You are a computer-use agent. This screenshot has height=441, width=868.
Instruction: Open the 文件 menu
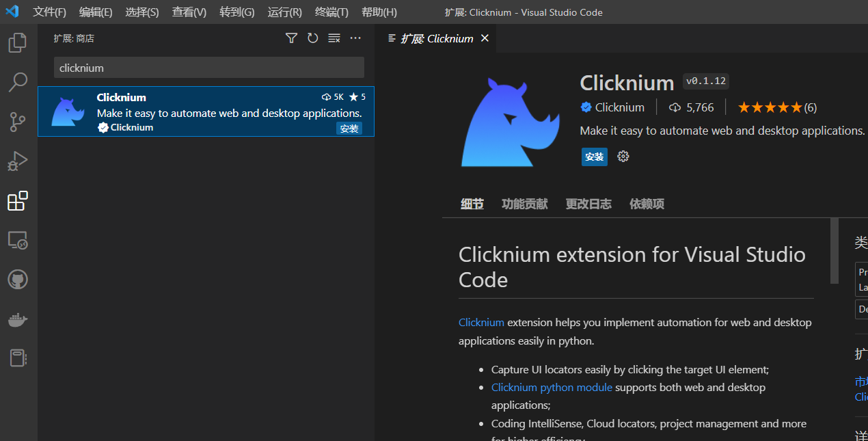(49, 12)
